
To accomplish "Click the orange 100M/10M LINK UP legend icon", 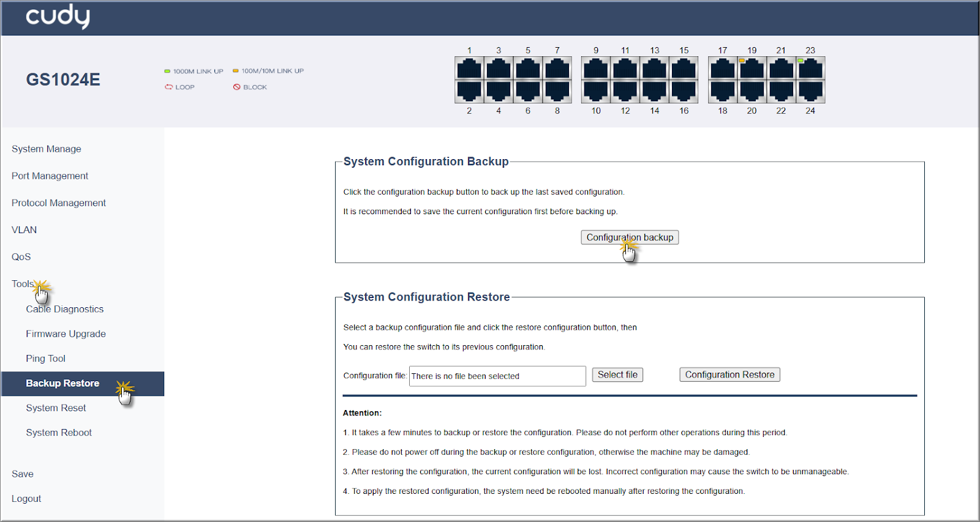I will coord(236,71).
